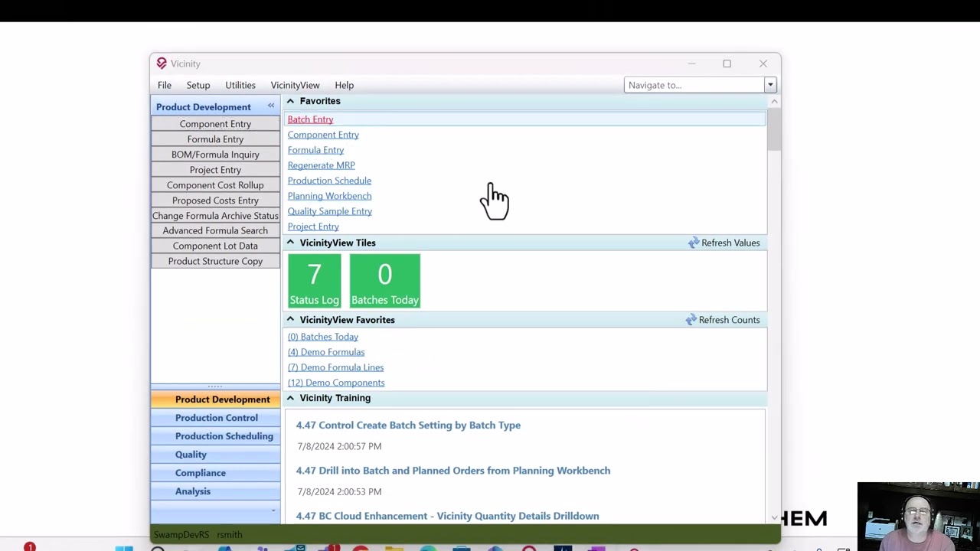Collapse the Vicinity Training section
The image size is (980, 551).
coord(290,398)
